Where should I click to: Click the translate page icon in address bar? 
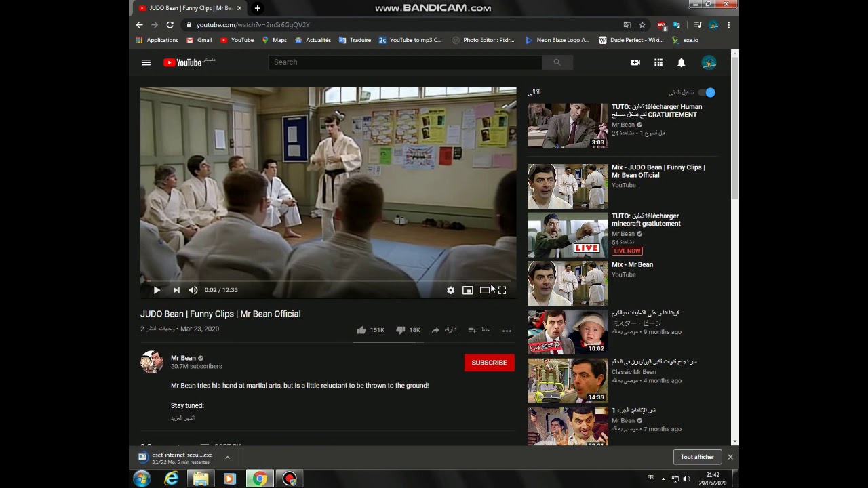[627, 25]
